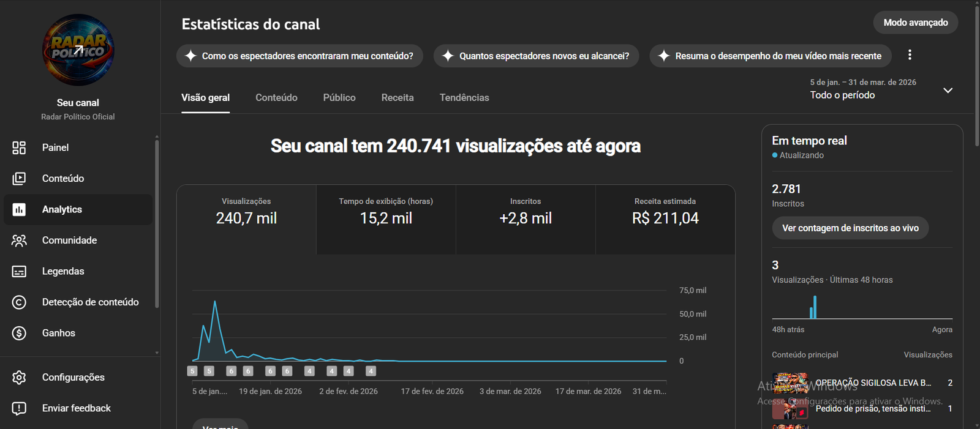Open the Receita tab
The image size is (980, 429).
pos(398,98)
